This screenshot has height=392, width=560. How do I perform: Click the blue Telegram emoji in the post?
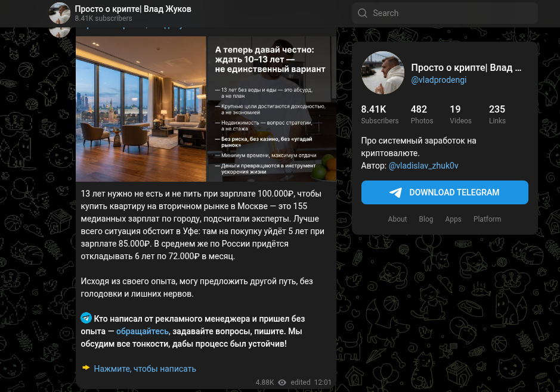86,318
